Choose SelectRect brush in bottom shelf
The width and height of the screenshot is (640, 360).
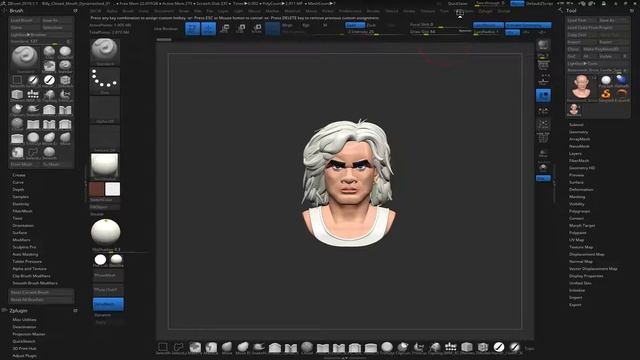[x=163, y=348]
